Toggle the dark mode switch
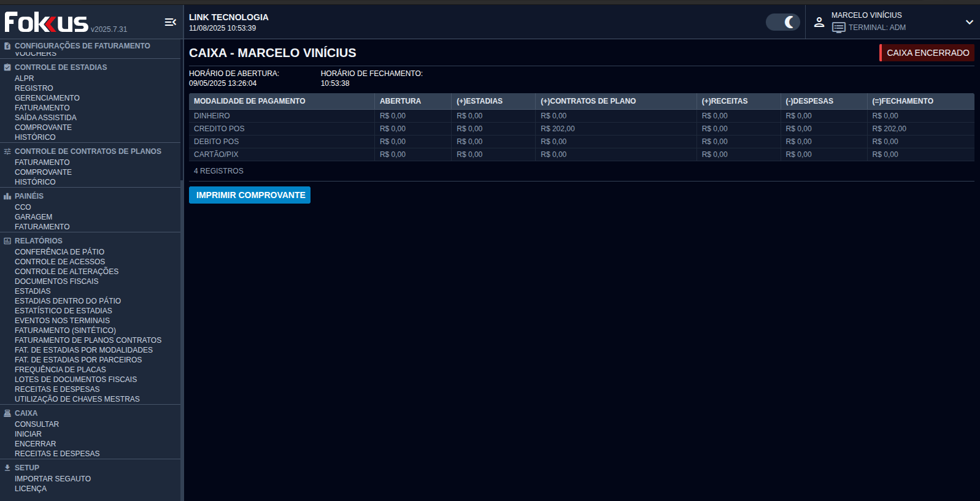 pyautogui.click(x=782, y=22)
